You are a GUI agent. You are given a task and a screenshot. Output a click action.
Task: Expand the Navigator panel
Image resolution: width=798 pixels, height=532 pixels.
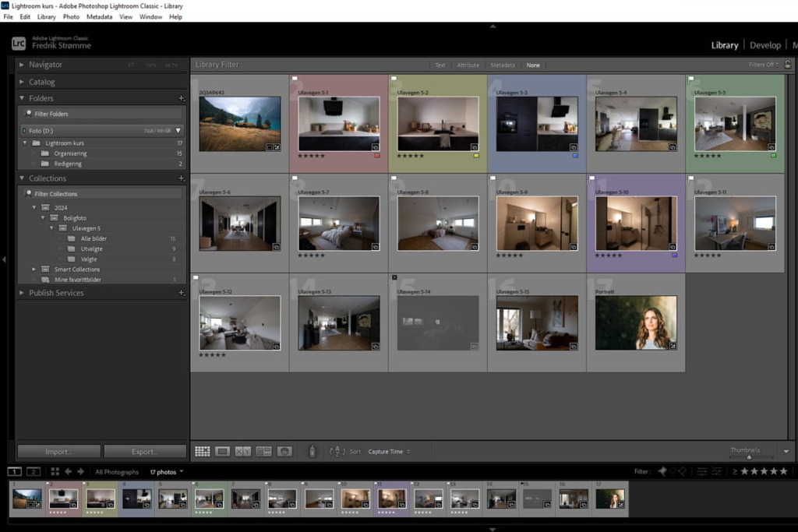click(21, 65)
